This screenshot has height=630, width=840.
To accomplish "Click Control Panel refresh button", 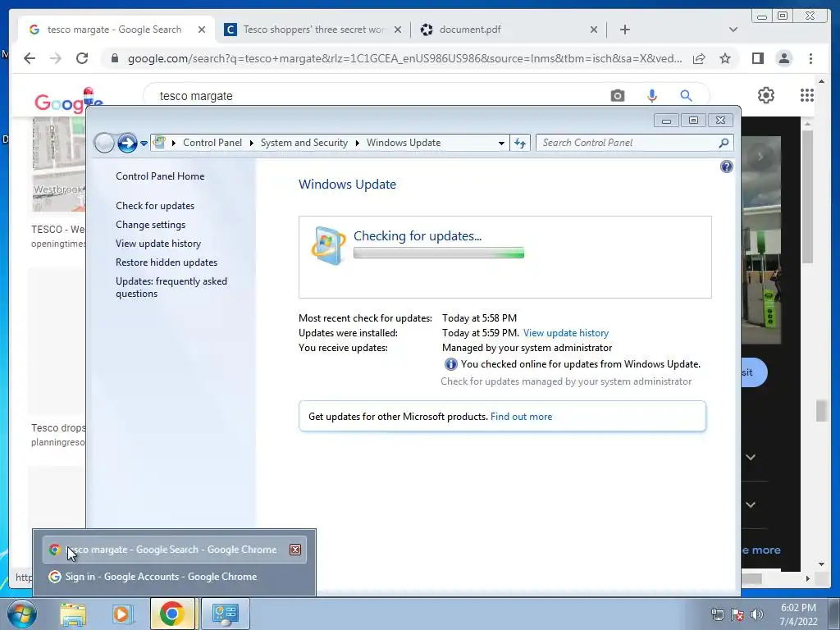I will pos(519,143).
